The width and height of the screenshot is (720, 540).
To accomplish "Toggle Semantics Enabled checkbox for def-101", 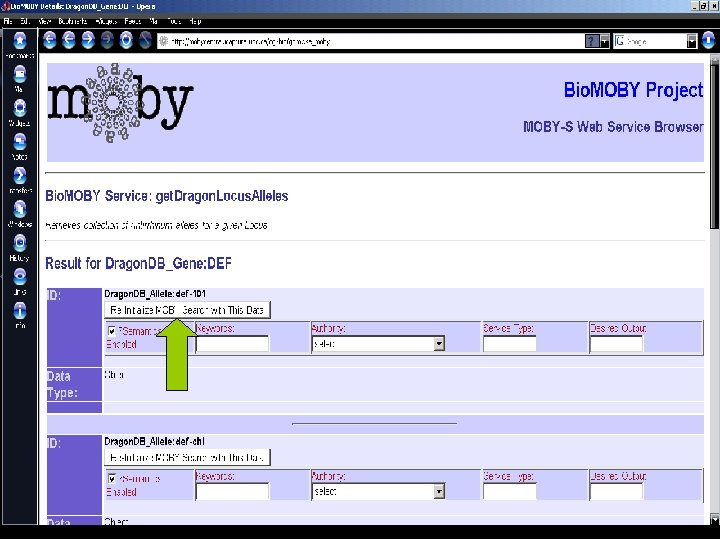I will pos(112,331).
